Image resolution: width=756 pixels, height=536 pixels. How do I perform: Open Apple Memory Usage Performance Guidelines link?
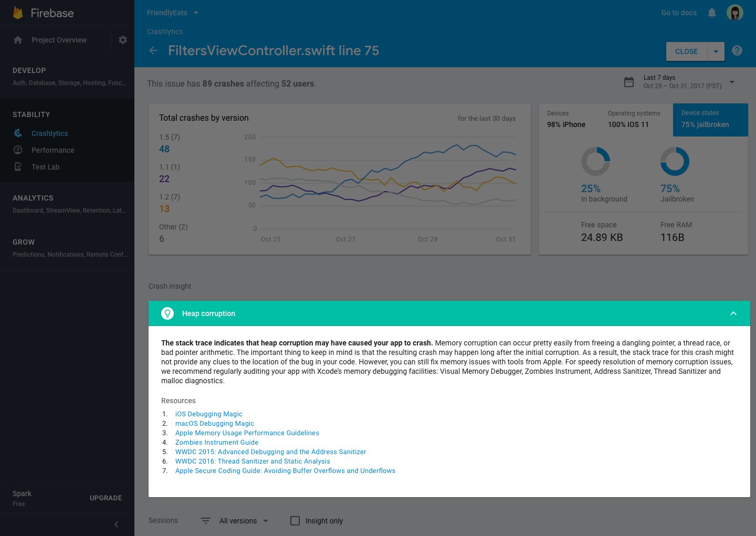[247, 433]
